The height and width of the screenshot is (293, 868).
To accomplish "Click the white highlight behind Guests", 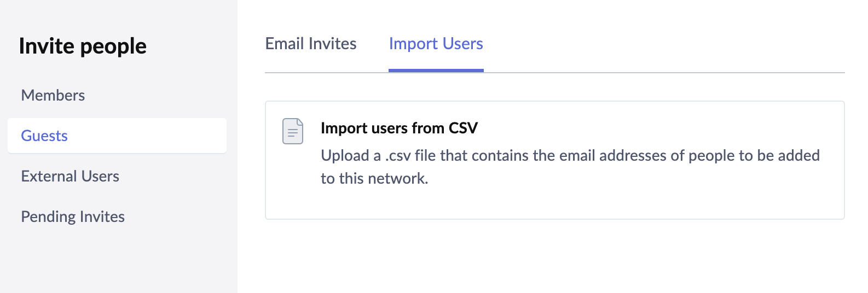I will [164, 136].
